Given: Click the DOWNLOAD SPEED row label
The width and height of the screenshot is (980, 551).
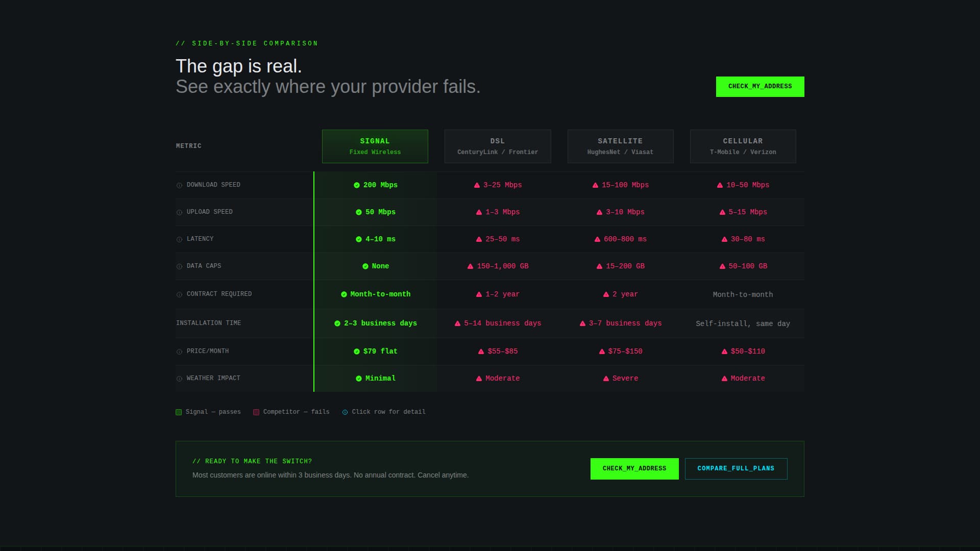Looking at the screenshot, I should point(213,185).
